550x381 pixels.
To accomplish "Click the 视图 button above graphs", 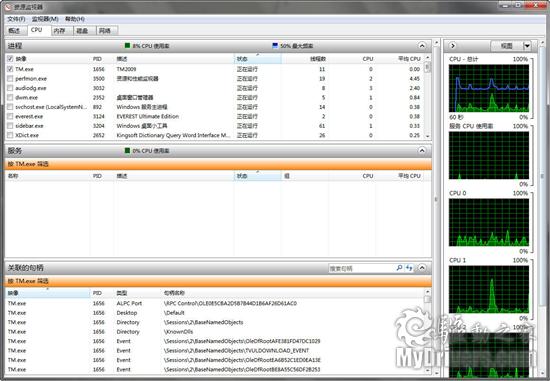I will point(507,46).
